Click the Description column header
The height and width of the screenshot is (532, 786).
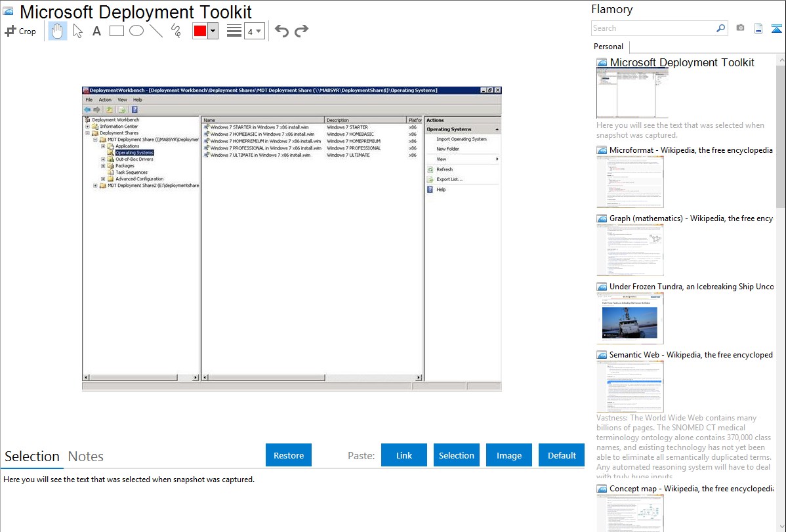pos(366,120)
